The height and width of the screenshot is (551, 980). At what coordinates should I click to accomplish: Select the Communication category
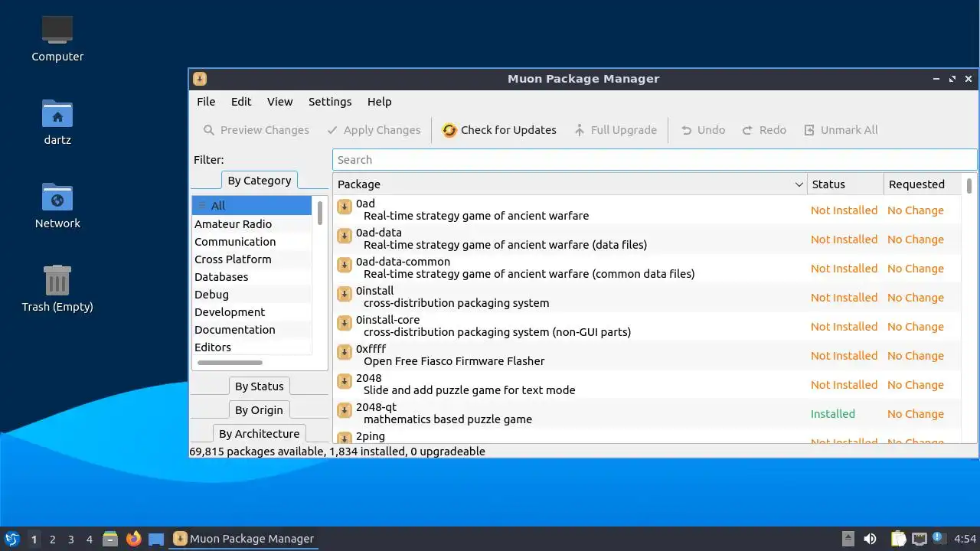(252, 242)
